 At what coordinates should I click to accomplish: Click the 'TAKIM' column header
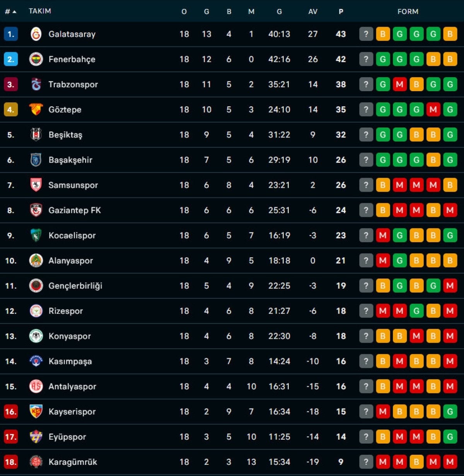[39, 11]
